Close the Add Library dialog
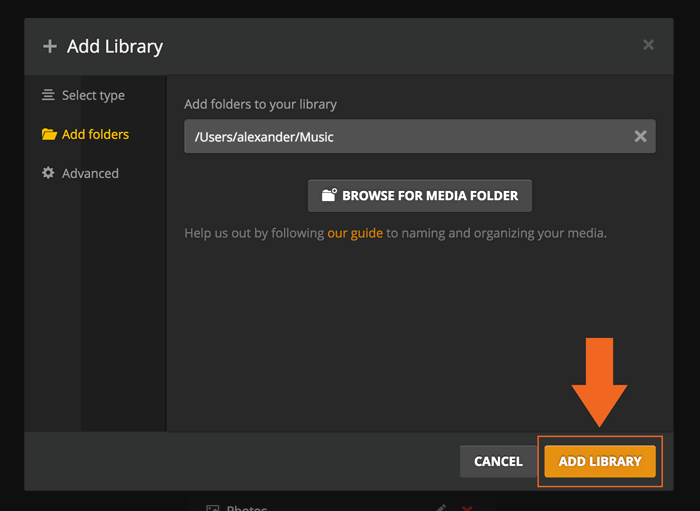The width and height of the screenshot is (700, 511). click(x=648, y=45)
